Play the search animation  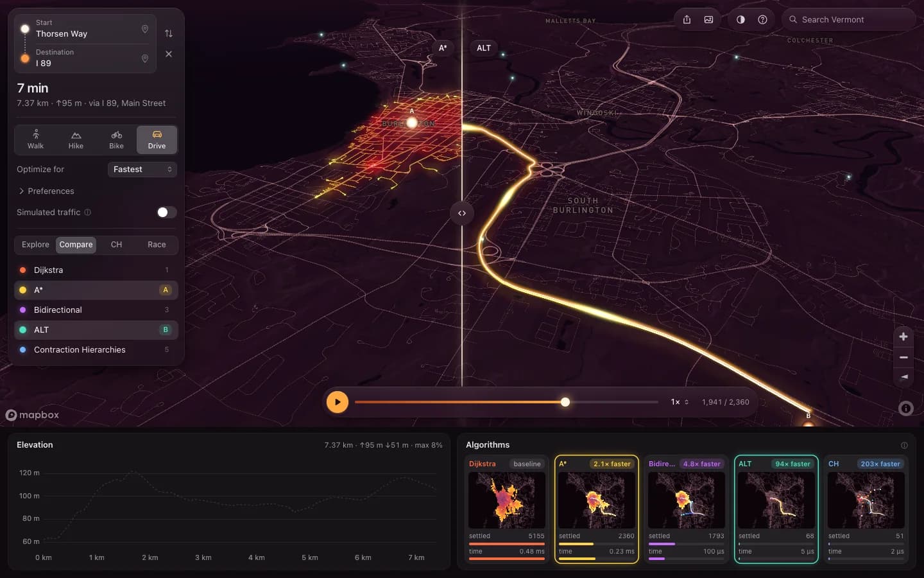338,402
